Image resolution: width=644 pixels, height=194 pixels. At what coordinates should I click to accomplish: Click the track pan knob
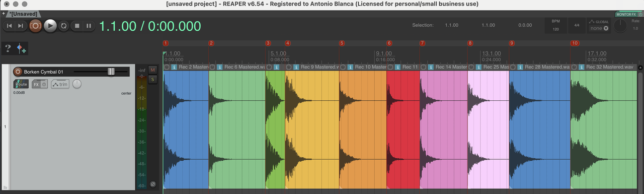pos(76,84)
